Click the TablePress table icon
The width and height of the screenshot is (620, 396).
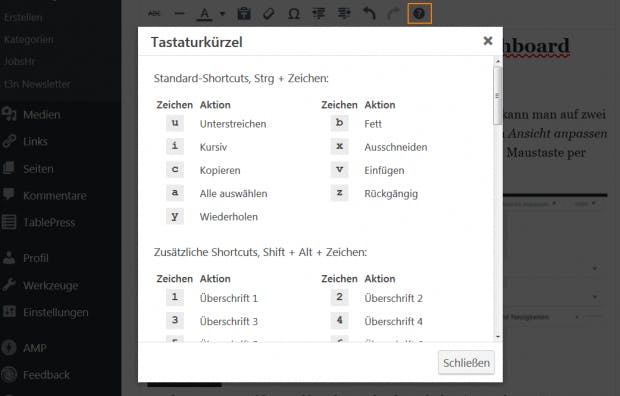click(x=9, y=222)
